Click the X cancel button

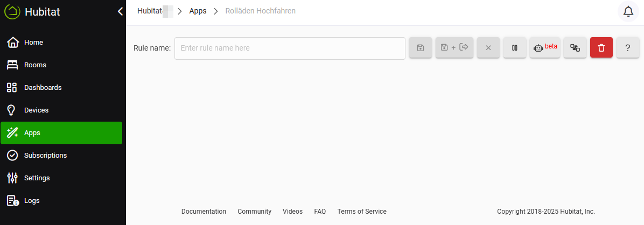tap(488, 48)
